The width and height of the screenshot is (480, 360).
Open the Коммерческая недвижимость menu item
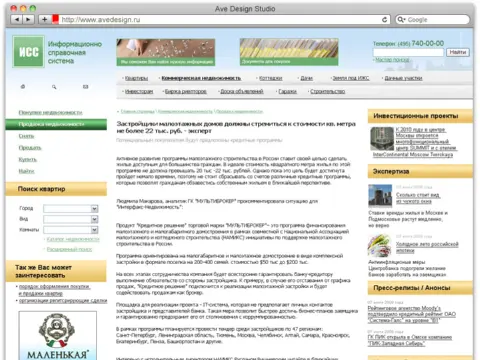pyautogui.click(x=201, y=78)
